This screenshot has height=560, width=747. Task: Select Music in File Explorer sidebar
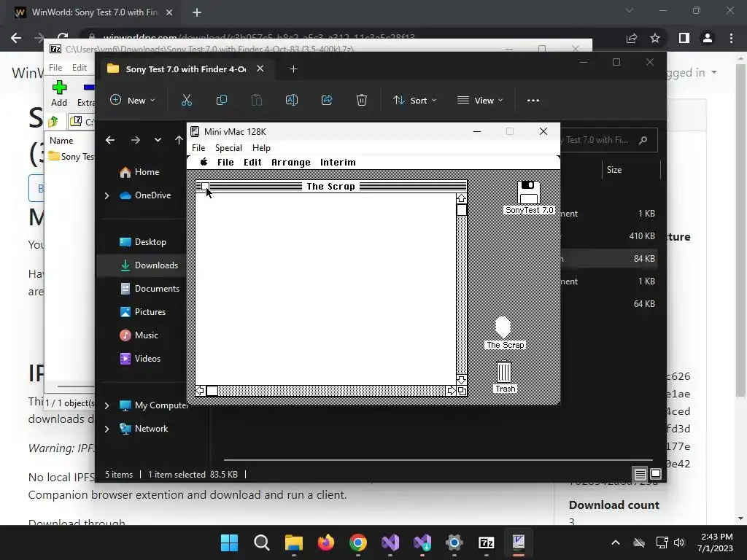coord(139,335)
